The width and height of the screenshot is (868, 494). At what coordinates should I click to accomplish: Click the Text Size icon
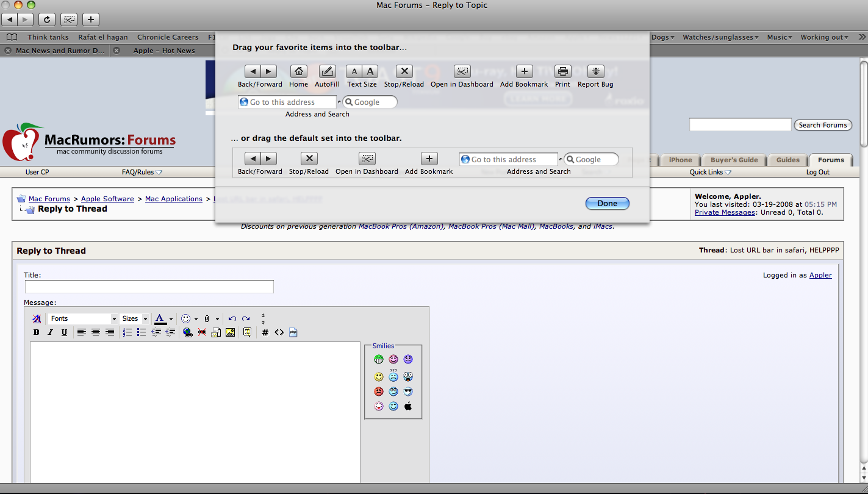point(362,71)
